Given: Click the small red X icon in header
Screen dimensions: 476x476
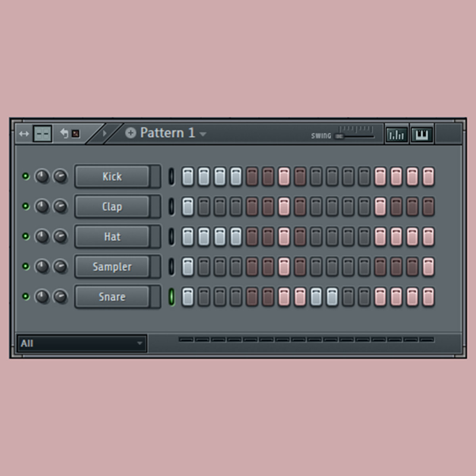Looking at the screenshot, I should [x=75, y=134].
